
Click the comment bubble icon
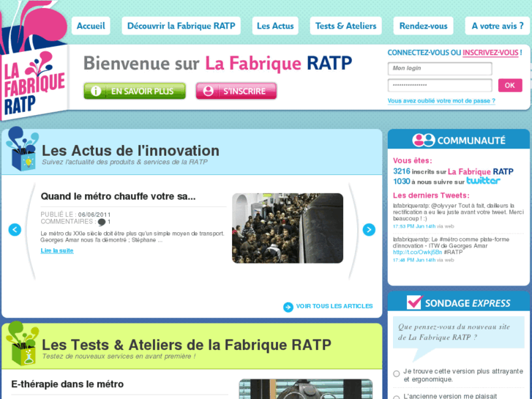click(x=102, y=223)
